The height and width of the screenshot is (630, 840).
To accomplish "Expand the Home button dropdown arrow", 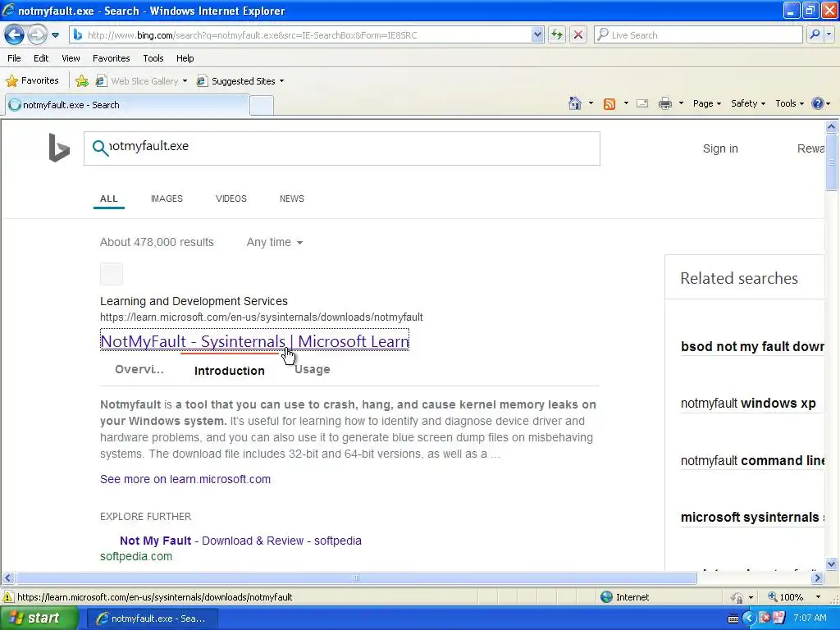I will pyautogui.click(x=591, y=103).
